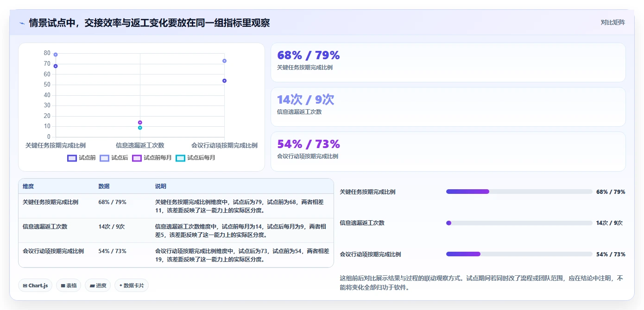Click x-axis label 关键任务按期完成比例
This screenshot has width=644, height=310.
56,145
